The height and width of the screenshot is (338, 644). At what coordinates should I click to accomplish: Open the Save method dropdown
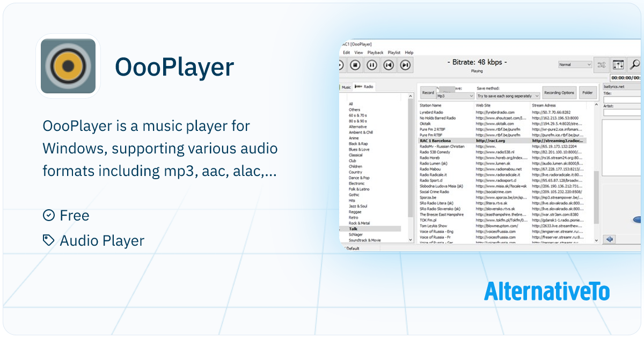[508, 95]
